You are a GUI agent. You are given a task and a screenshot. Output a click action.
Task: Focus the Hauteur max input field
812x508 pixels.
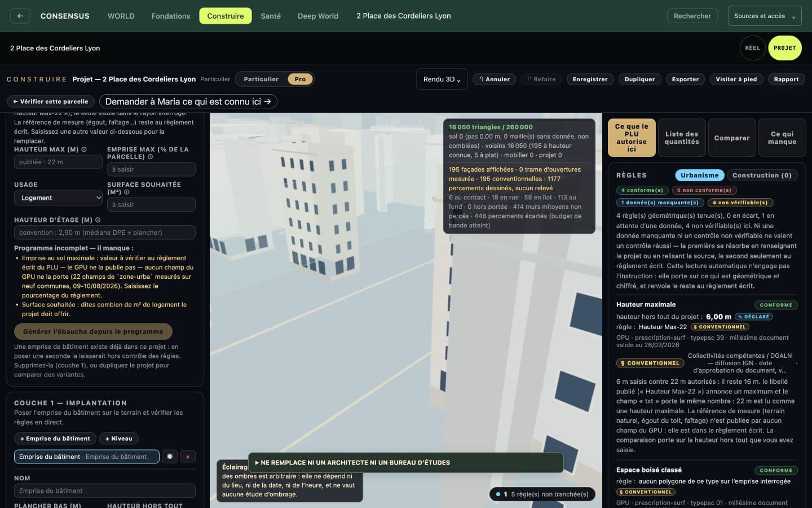point(58,162)
